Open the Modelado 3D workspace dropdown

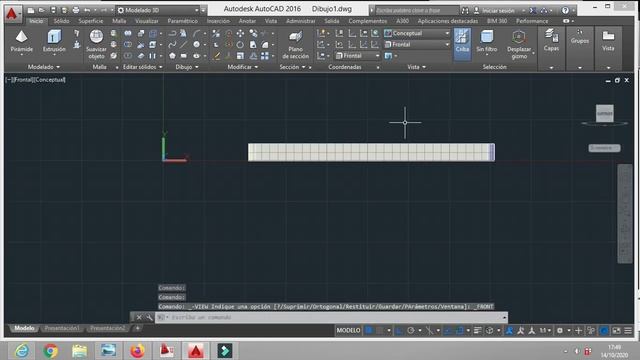(x=158, y=10)
